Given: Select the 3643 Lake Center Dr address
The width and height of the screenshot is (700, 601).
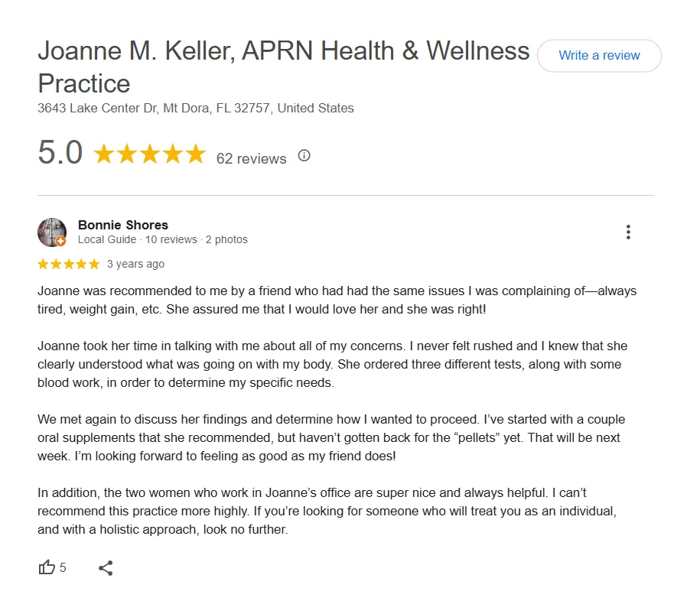Looking at the screenshot, I should pyautogui.click(x=196, y=108).
